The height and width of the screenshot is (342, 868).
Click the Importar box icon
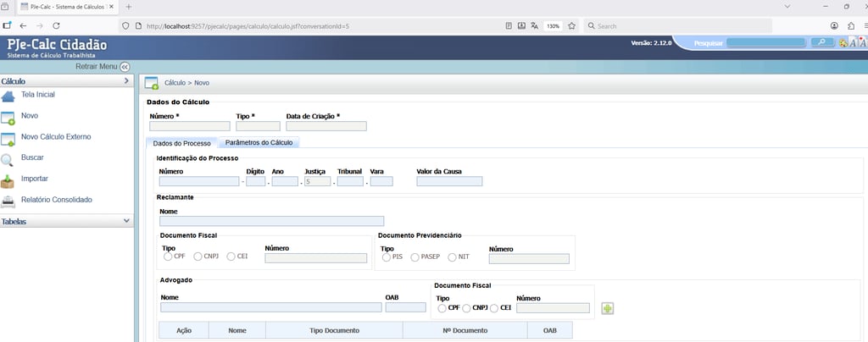click(7, 181)
